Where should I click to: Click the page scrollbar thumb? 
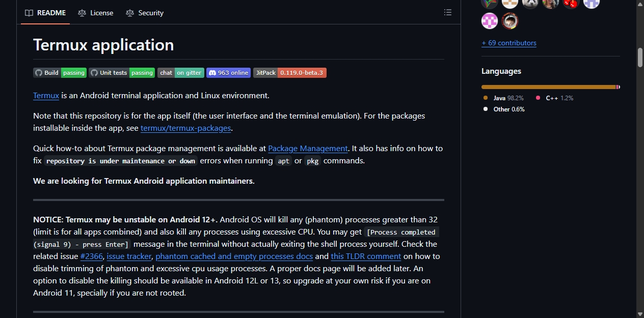pos(640,57)
